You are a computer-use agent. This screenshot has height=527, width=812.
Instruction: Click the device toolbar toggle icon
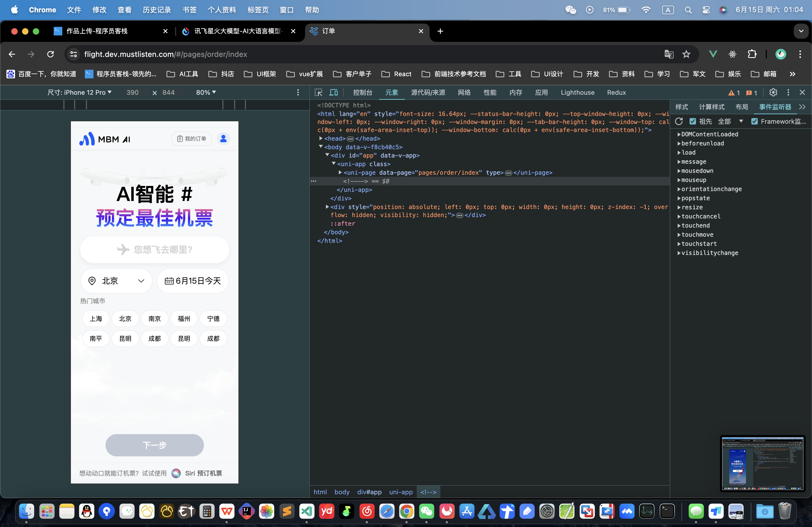coord(334,92)
